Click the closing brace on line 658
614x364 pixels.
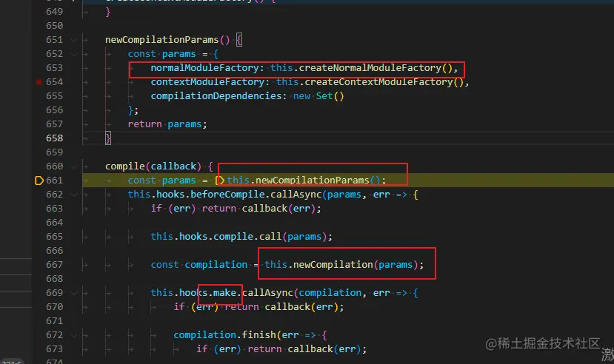(x=107, y=138)
